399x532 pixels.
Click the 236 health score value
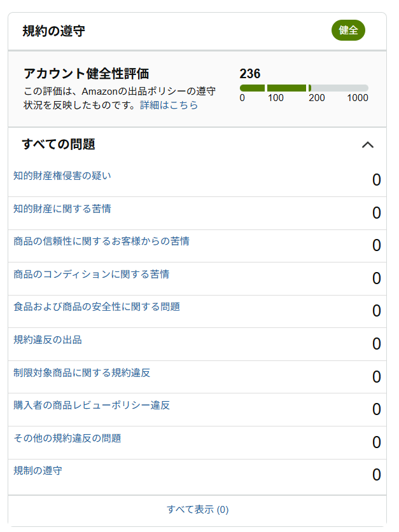coord(250,74)
